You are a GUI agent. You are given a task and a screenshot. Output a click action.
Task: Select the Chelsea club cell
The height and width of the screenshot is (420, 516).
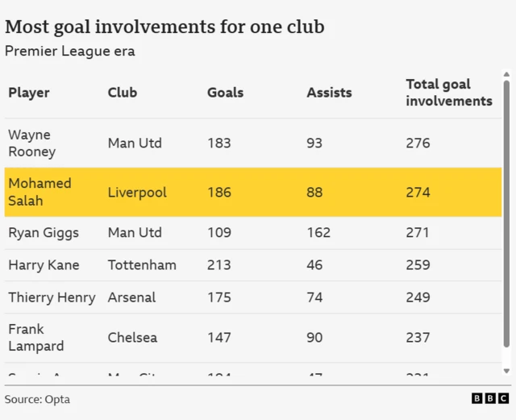pos(132,338)
